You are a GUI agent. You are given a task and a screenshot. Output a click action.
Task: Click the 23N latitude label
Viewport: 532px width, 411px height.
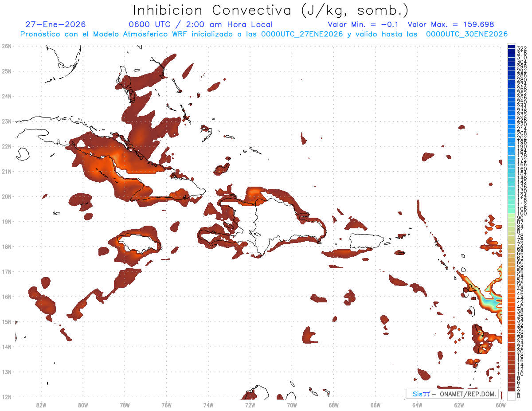tap(6, 121)
